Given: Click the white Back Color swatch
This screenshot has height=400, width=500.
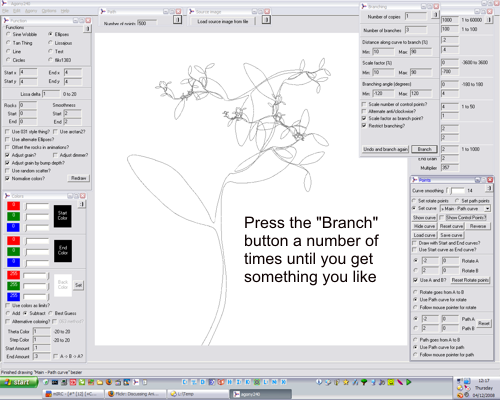Looking at the screenshot, I should pos(63,285).
